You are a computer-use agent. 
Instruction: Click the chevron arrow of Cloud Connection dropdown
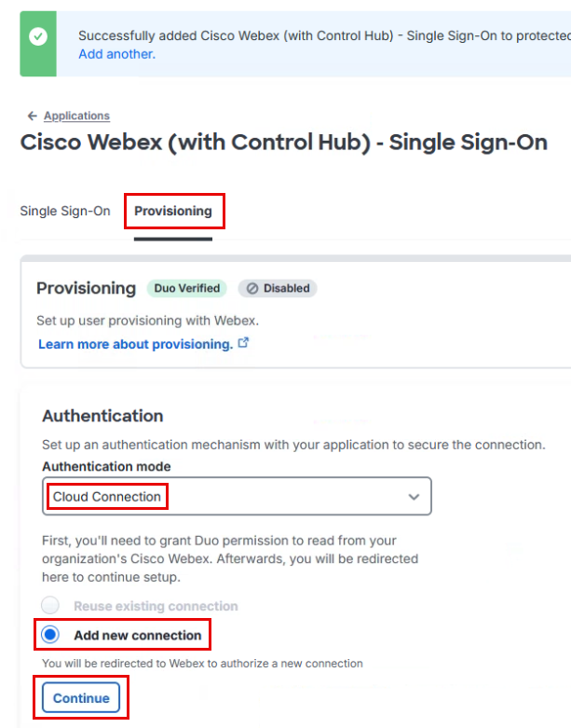[414, 497]
